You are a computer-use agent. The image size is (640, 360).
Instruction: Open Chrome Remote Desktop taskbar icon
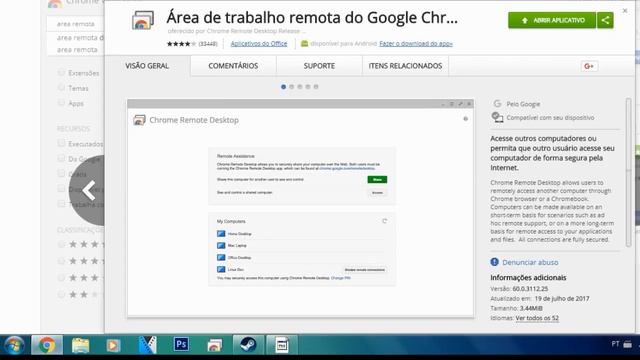(214, 345)
